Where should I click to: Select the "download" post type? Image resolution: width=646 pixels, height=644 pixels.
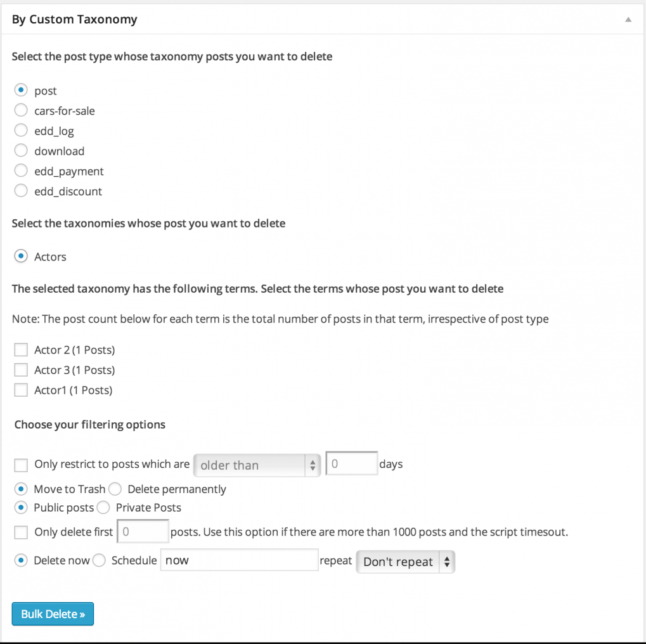click(x=20, y=151)
